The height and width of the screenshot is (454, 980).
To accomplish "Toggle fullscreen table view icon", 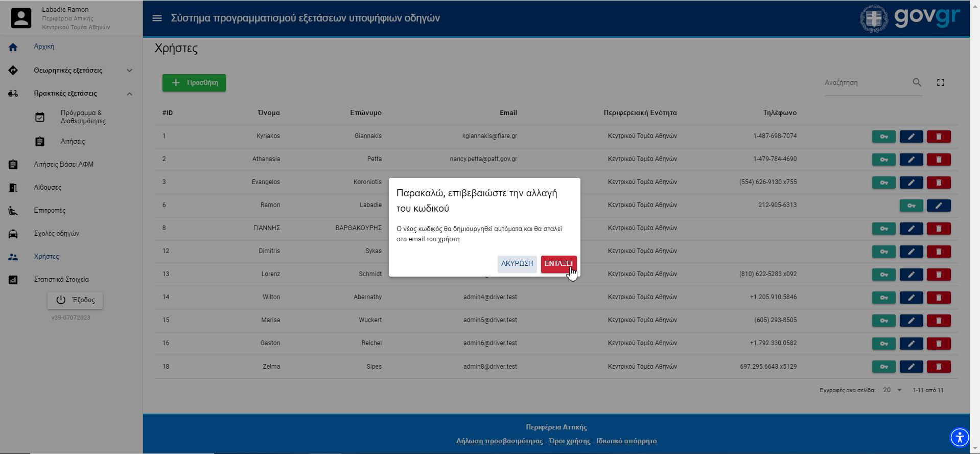I will coord(940,82).
